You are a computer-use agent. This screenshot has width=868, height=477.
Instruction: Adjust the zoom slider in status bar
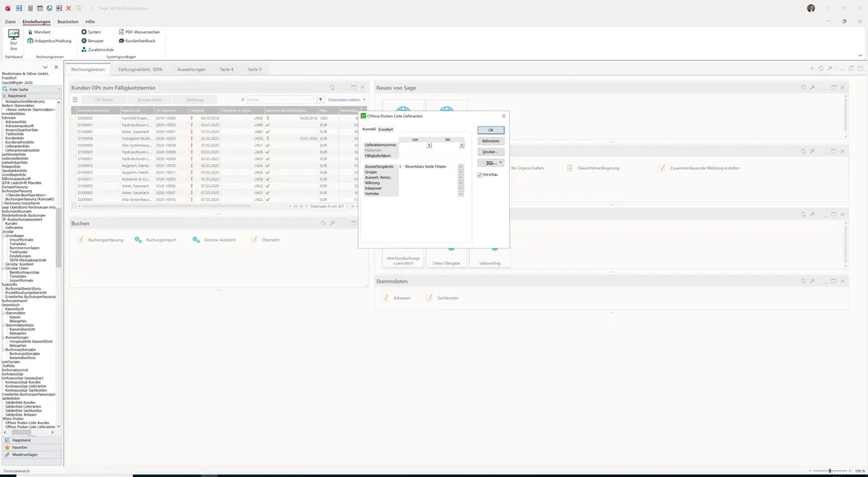830,471
